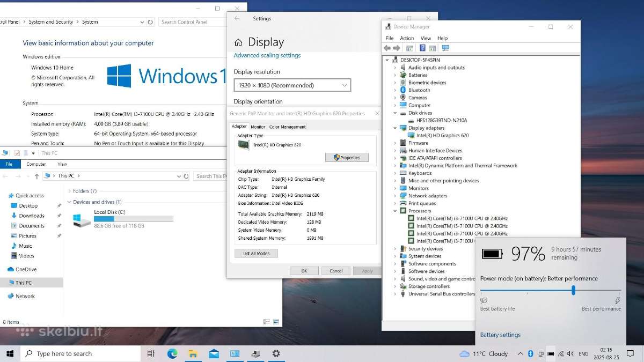644x362 pixels.
Task: Open Microsoft Edge from the taskbar
Action: [172, 353]
